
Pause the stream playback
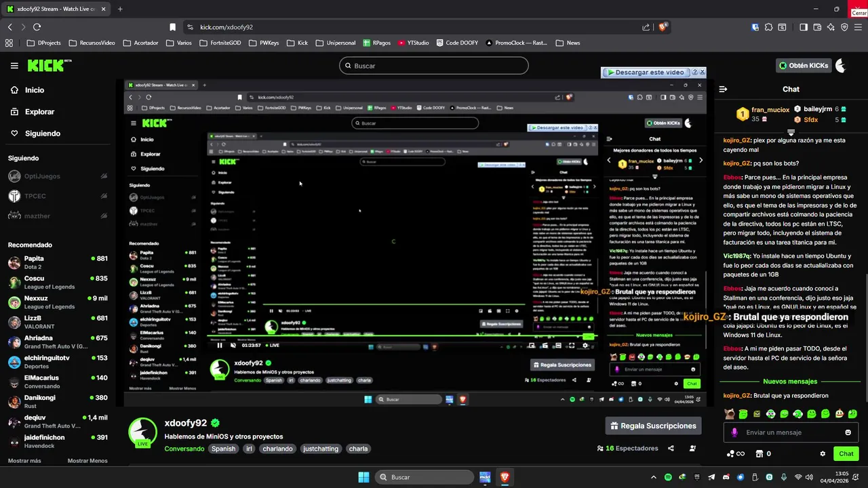click(x=219, y=345)
